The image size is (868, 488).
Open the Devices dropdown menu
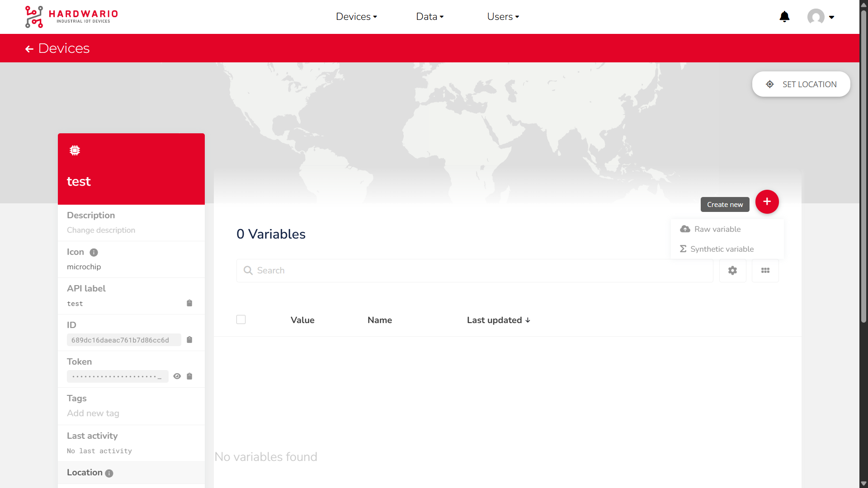coord(356,17)
